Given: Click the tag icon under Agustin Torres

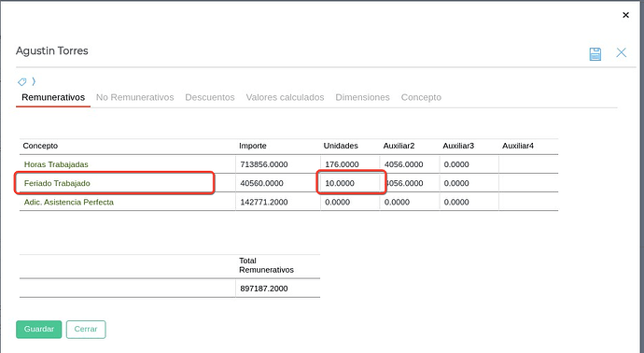Looking at the screenshot, I should point(21,81).
